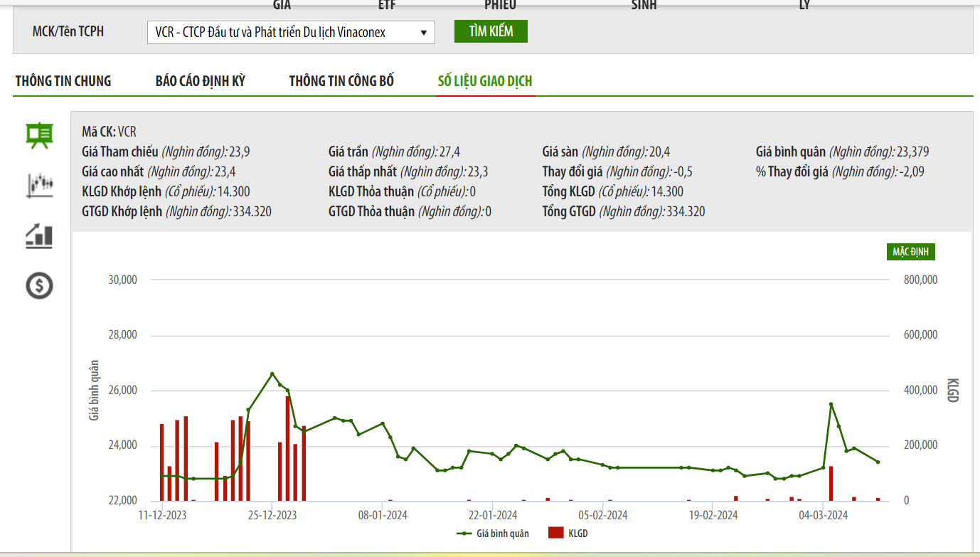
Task: Open the dollar coin icon
Action: point(39,285)
